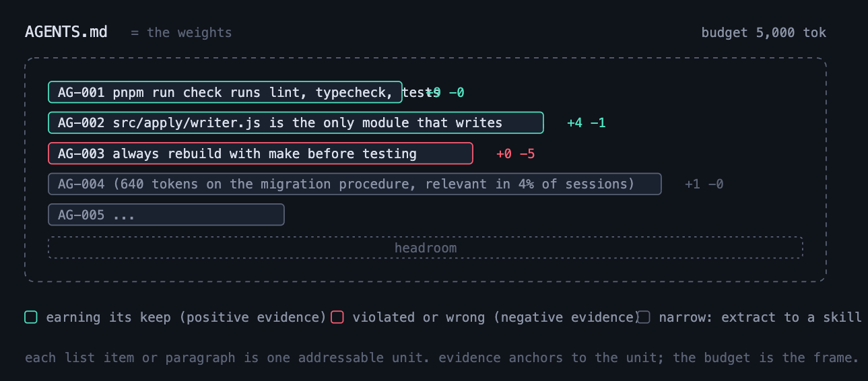This screenshot has width=868, height=381.
Task: Click the dashed headroom area
Action: (x=426, y=248)
